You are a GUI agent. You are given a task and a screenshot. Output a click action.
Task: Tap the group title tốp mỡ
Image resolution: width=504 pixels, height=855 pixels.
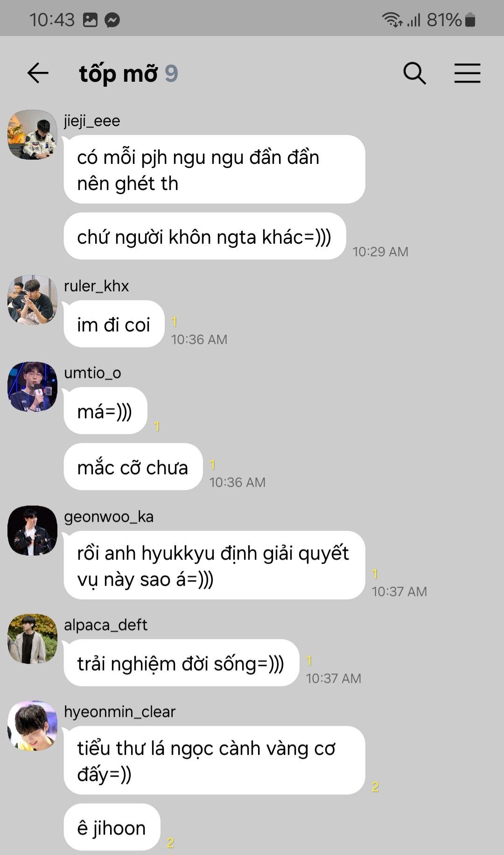[x=119, y=74]
